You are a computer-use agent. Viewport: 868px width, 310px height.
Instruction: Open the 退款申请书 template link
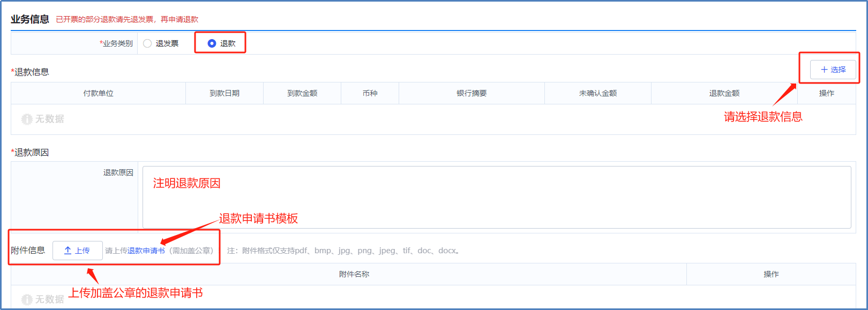146,251
